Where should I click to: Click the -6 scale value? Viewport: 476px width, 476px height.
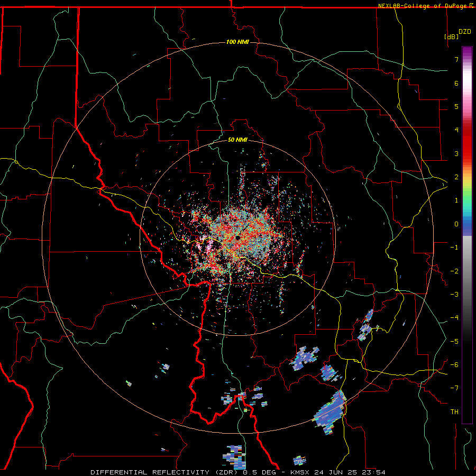(x=454, y=364)
